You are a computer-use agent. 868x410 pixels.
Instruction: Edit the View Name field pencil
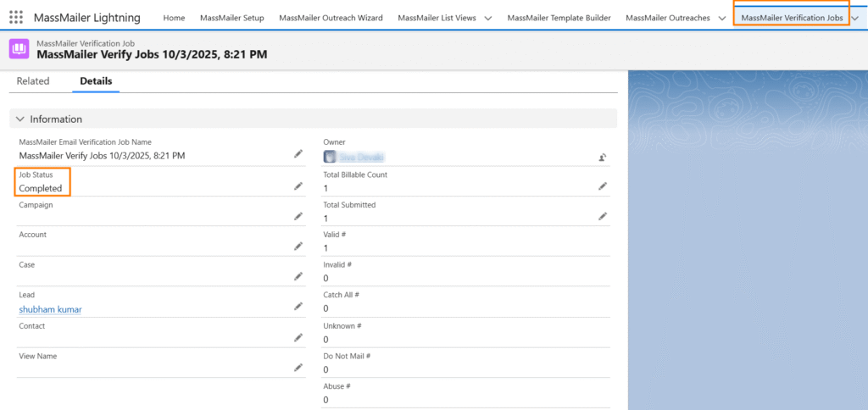coord(298,368)
